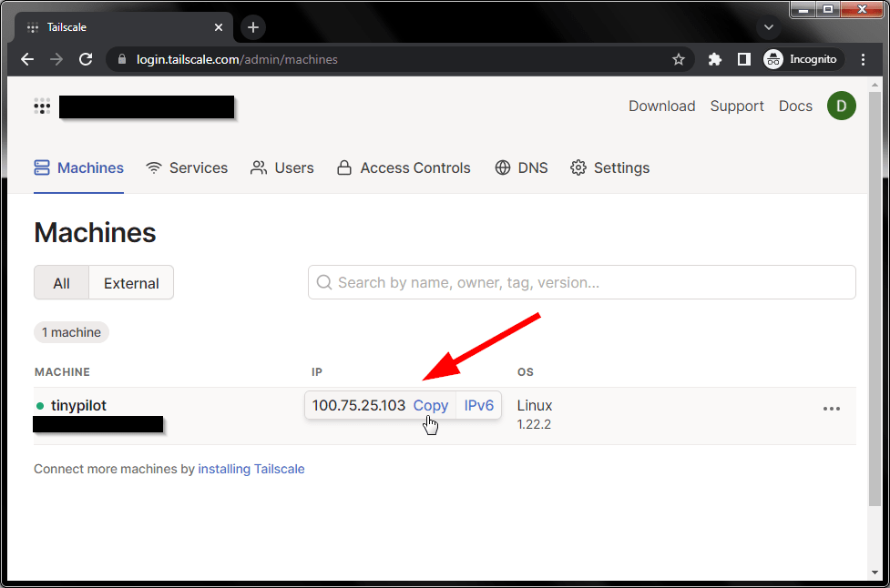Open the Download link

[x=662, y=106]
